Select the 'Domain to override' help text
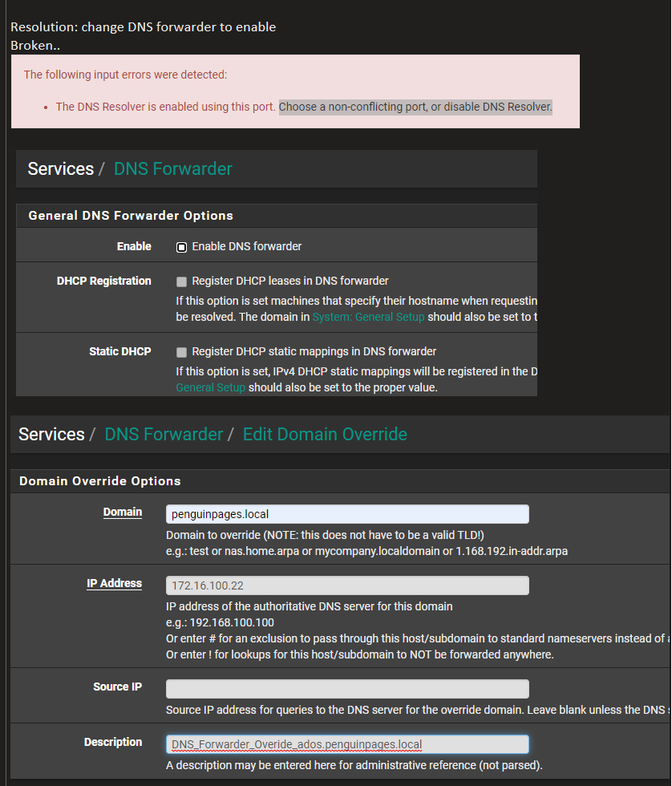Viewport: 672px width, 786px height. point(325,536)
